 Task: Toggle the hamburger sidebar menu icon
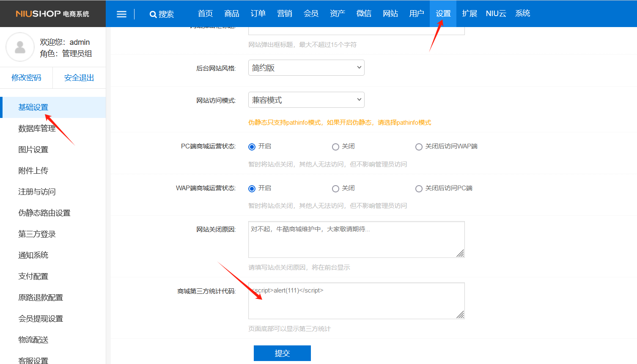click(x=121, y=14)
